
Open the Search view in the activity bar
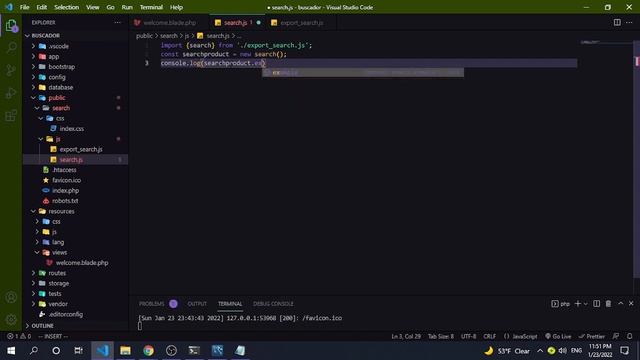click(x=11, y=48)
